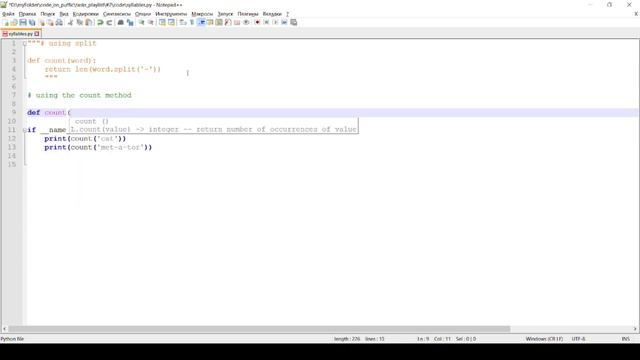640x360 pixels.
Task: Collapse the fold marker on line 11
Action: (24, 130)
